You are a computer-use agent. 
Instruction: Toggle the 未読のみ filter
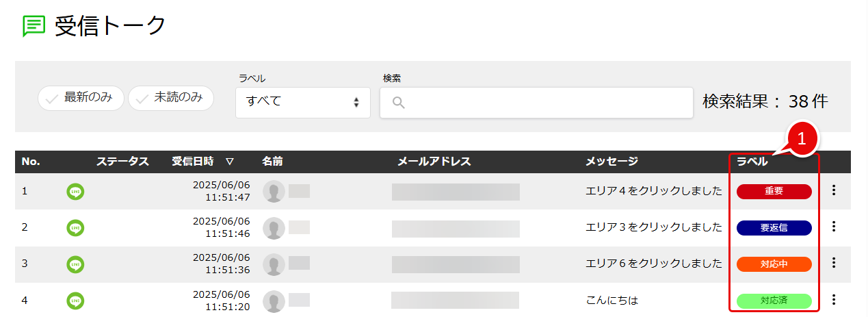pos(171,98)
